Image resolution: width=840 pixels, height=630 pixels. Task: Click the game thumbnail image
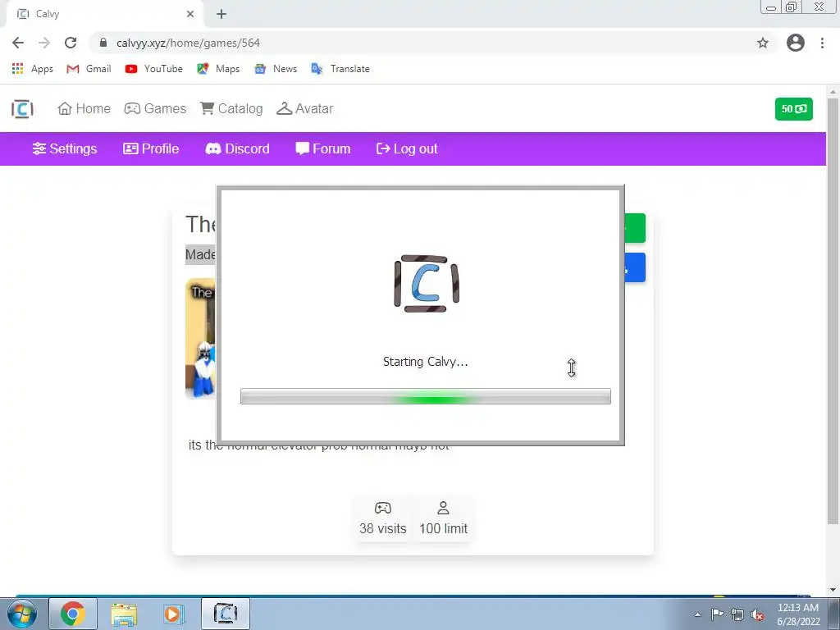[200, 339]
